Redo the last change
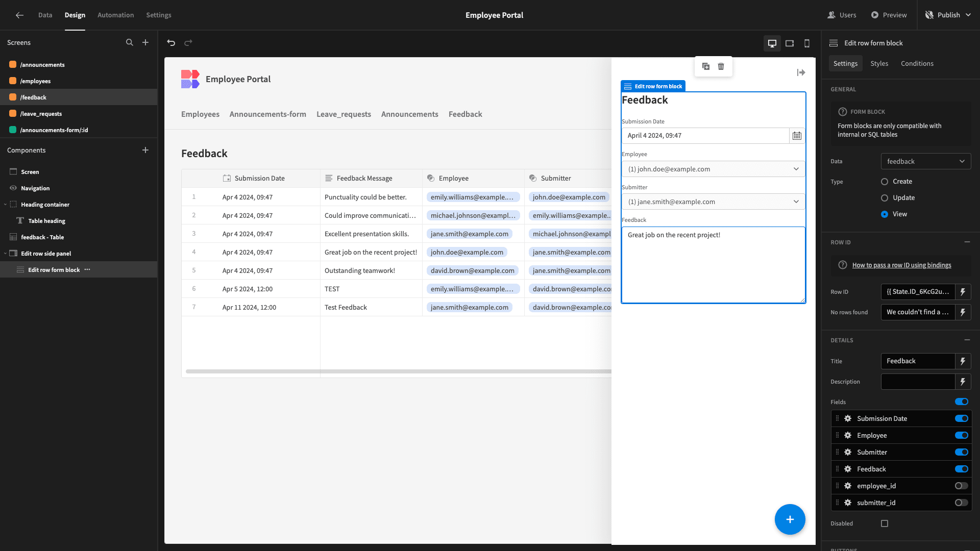The height and width of the screenshot is (551, 980). point(188,43)
